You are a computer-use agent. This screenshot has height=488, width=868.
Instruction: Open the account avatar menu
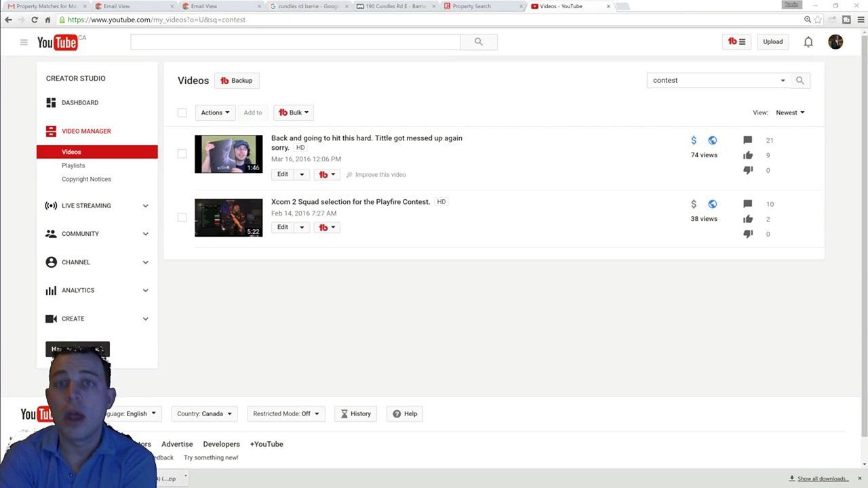(835, 42)
